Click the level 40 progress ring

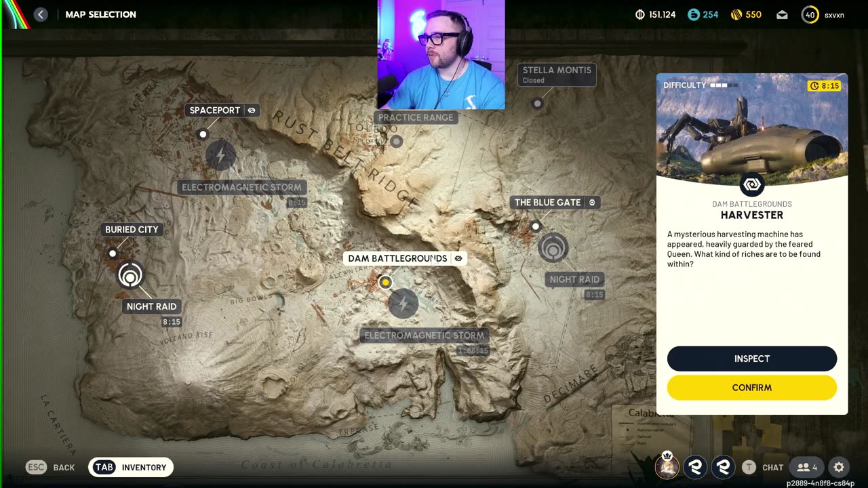click(x=810, y=14)
